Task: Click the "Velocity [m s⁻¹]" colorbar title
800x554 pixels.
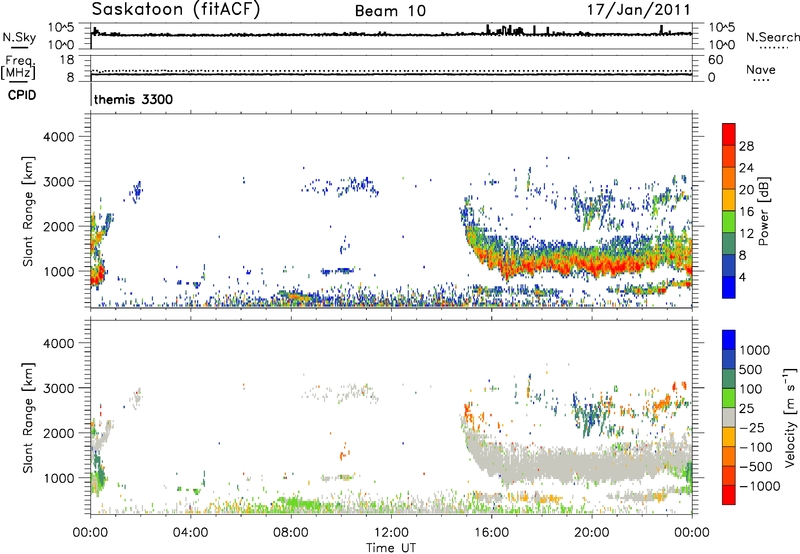Action: click(790, 417)
